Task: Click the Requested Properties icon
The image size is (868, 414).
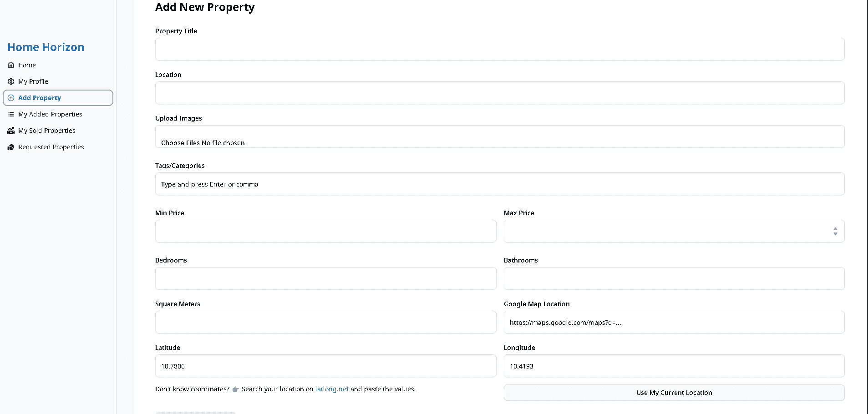Action: point(10,147)
